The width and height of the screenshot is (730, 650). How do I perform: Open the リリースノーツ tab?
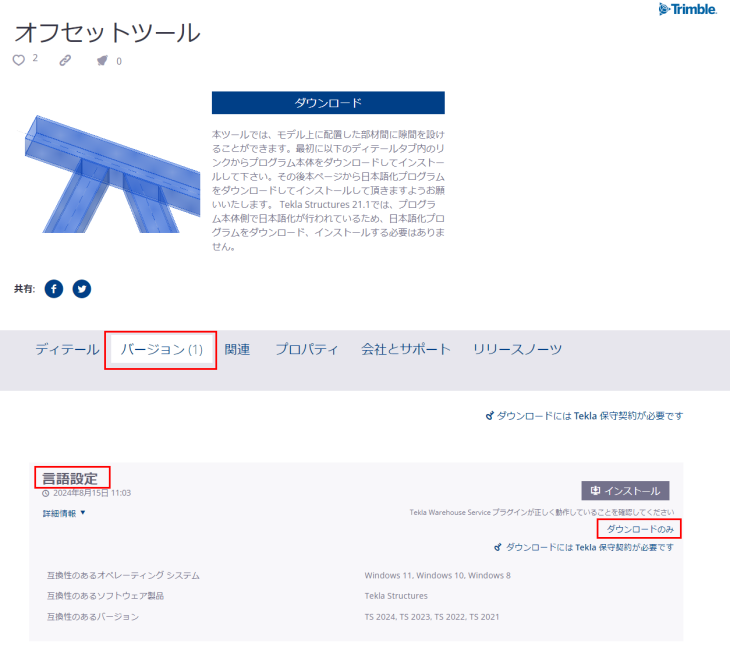[518, 349]
